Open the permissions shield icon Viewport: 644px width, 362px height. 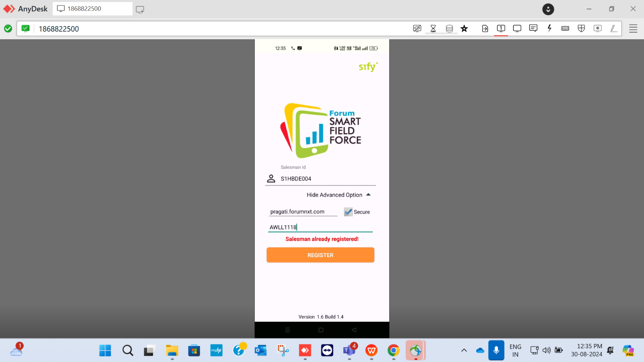581,28
